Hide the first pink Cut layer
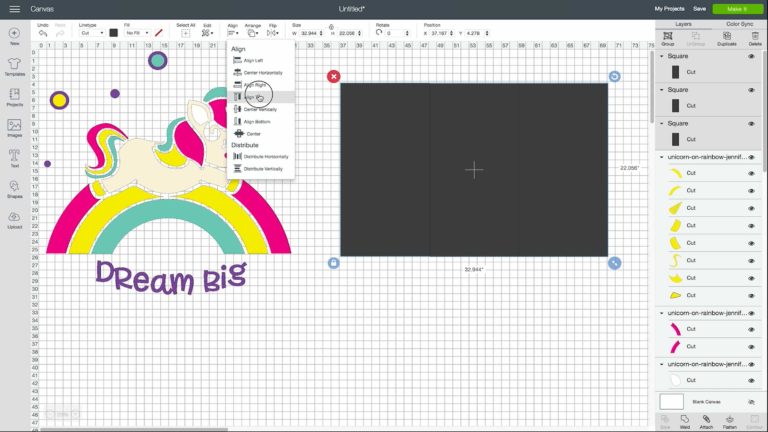Screen dimensions: 768x432 click(x=751, y=330)
